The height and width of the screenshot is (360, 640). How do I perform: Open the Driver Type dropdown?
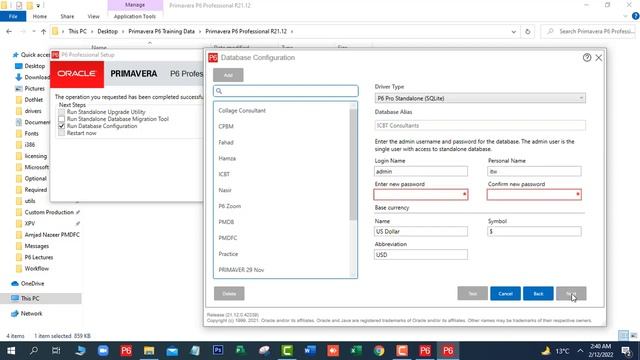[x=480, y=98]
